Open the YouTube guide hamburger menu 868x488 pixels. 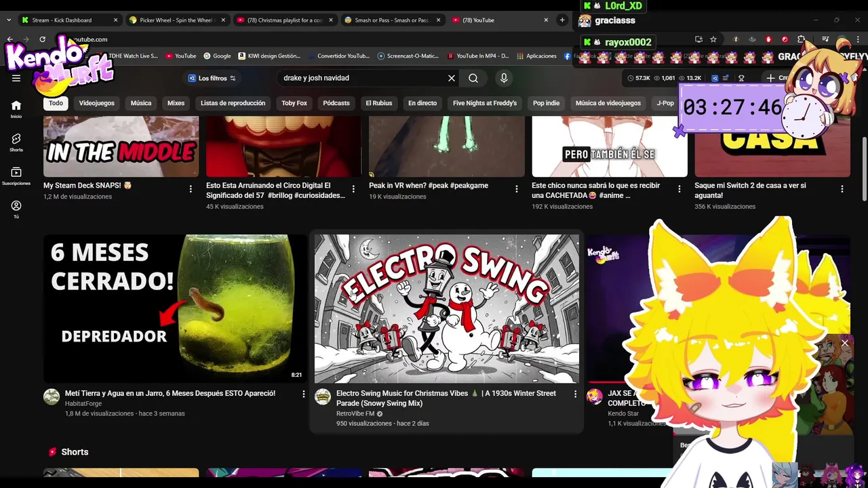click(16, 78)
